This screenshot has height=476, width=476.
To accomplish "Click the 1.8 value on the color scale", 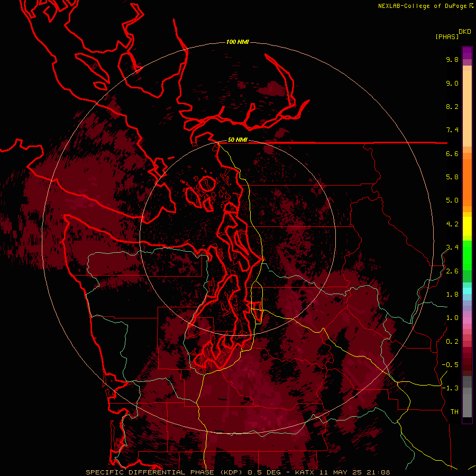I will pos(452,295).
